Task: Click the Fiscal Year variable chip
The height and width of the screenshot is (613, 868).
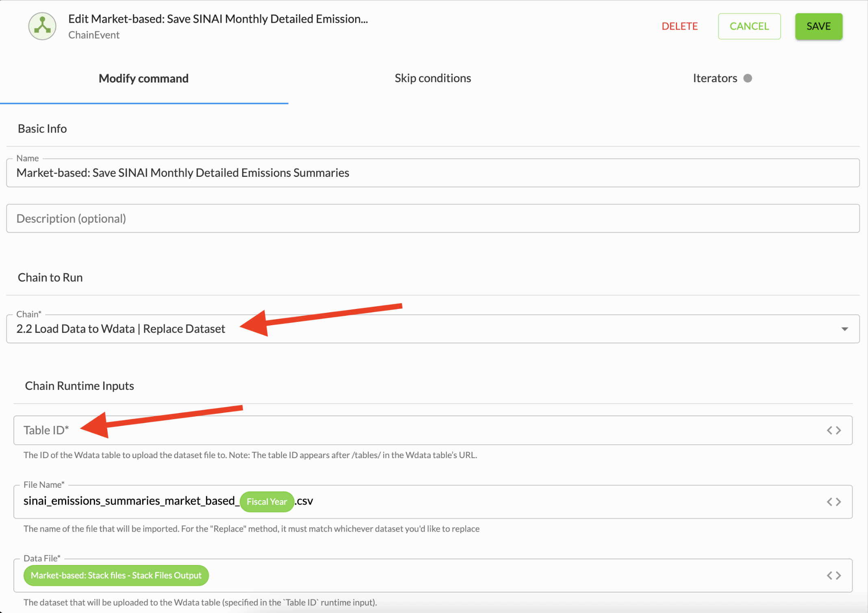Action: pyautogui.click(x=267, y=502)
